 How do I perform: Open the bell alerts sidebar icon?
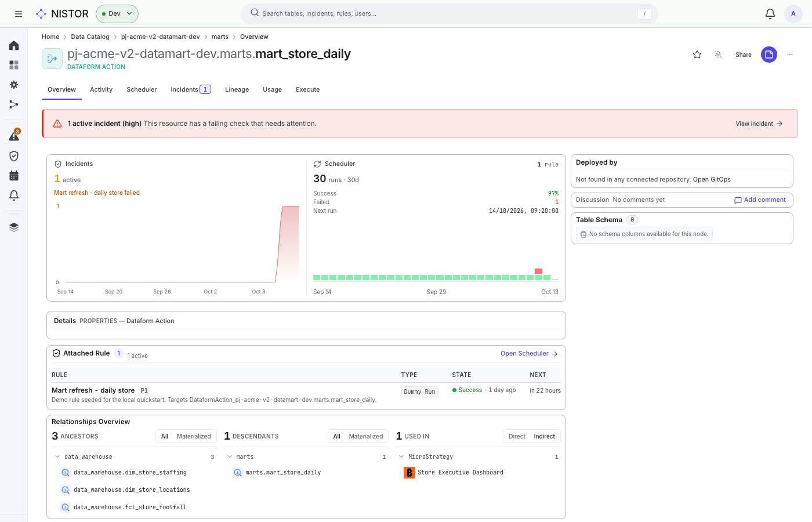click(x=14, y=195)
